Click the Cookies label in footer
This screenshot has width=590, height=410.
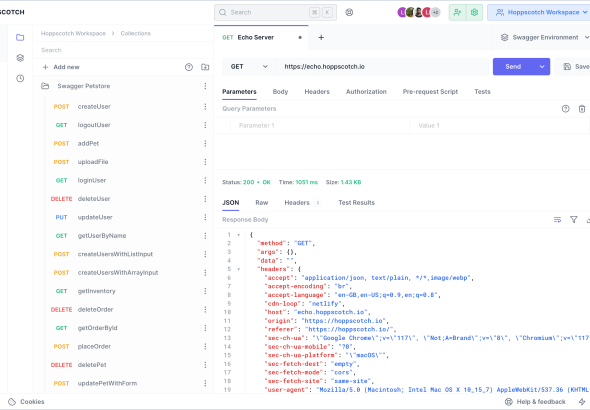click(32, 402)
